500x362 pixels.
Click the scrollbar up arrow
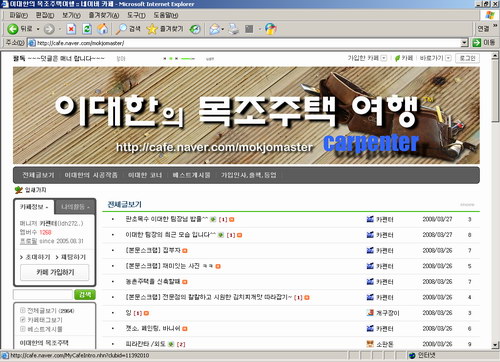(495, 56)
